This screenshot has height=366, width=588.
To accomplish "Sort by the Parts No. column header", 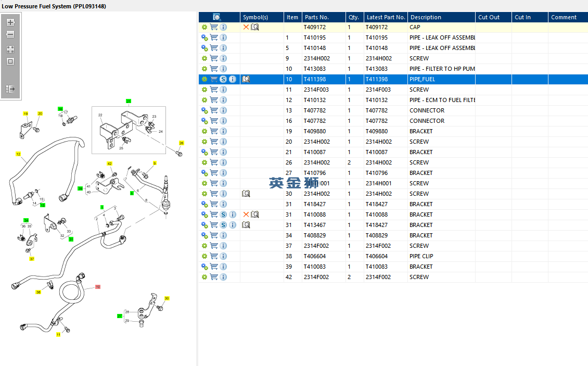I will (x=324, y=17).
